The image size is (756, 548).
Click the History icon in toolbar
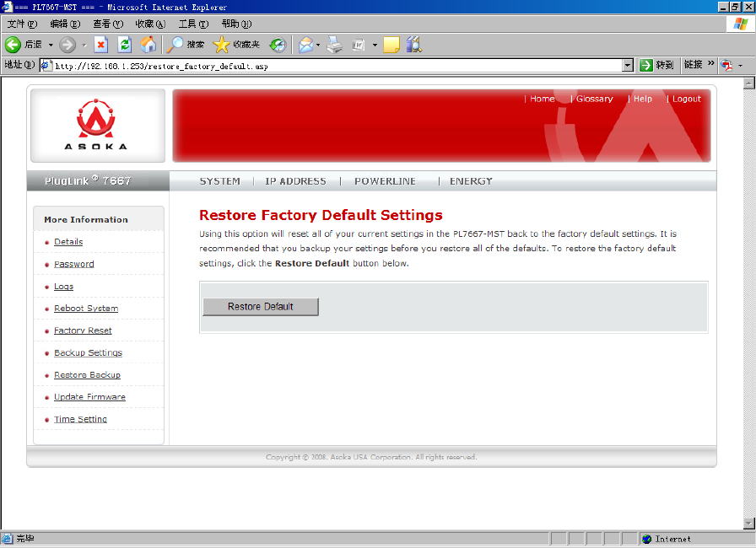(x=278, y=45)
